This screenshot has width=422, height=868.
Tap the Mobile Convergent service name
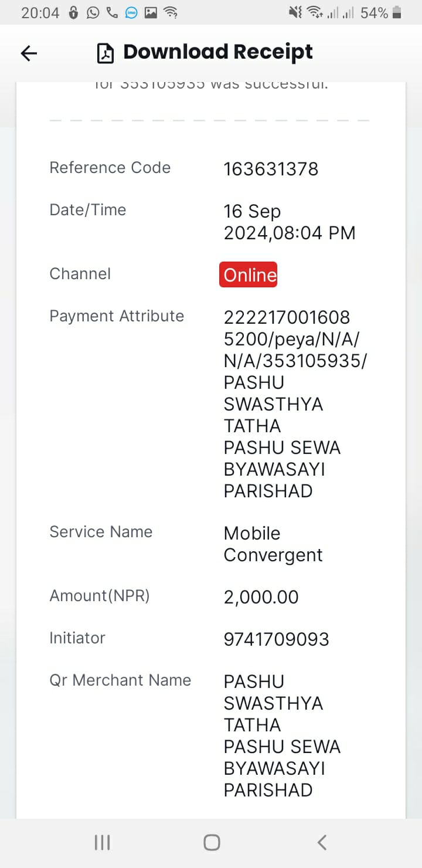273,544
